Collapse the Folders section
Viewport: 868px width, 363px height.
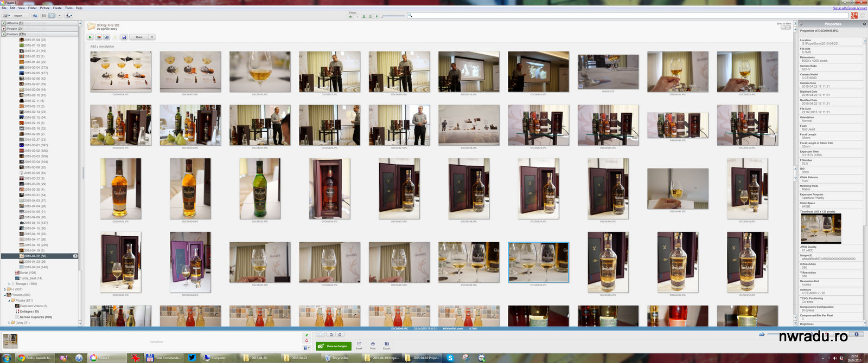[4, 34]
